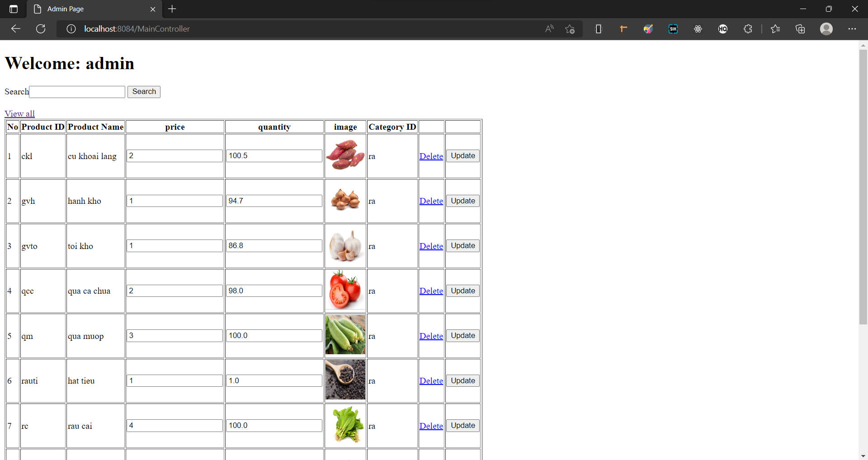Click the HQ extension icon
Image resolution: width=868 pixels, height=460 pixels.
click(x=723, y=29)
